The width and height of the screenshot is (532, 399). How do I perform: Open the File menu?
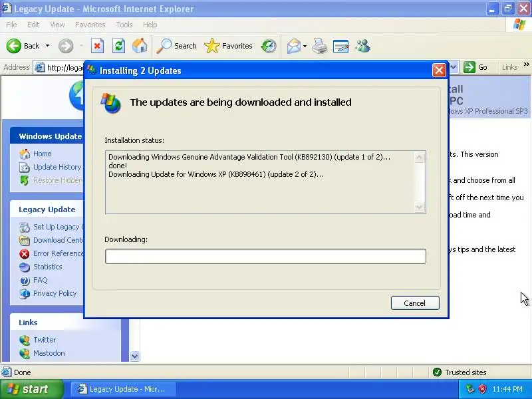click(11, 25)
